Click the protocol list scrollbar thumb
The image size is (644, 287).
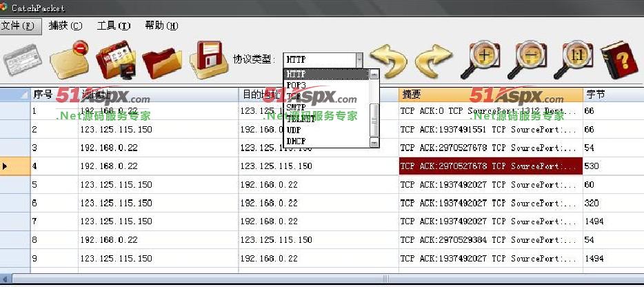pos(374,119)
